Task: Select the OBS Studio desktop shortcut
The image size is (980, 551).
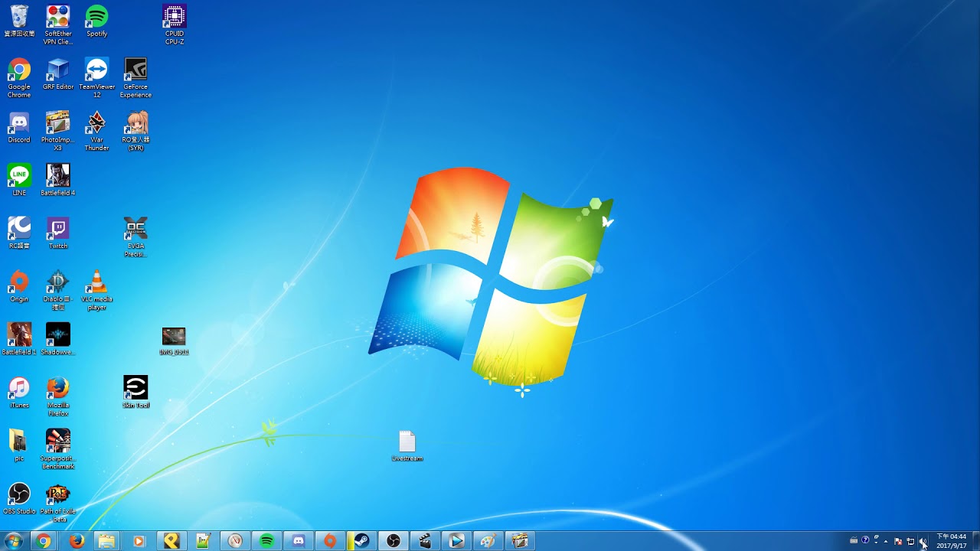Action: tap(19, 497)
